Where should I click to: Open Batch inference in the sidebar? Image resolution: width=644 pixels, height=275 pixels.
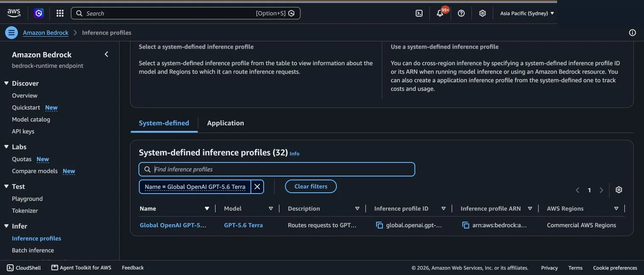click(33, 250)
